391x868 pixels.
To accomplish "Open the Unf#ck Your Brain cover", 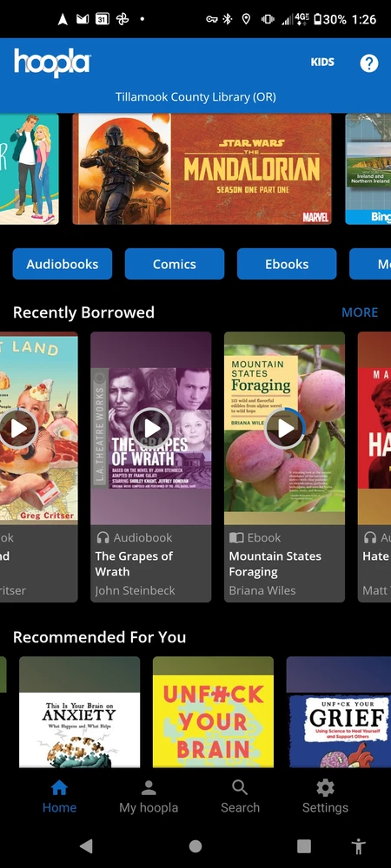I will pos(213,712).
